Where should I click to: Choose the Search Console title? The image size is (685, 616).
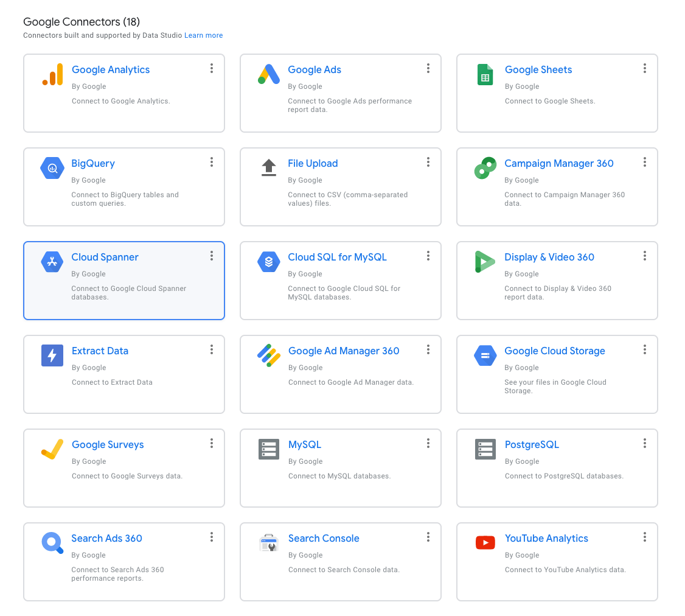click(324, 539)
